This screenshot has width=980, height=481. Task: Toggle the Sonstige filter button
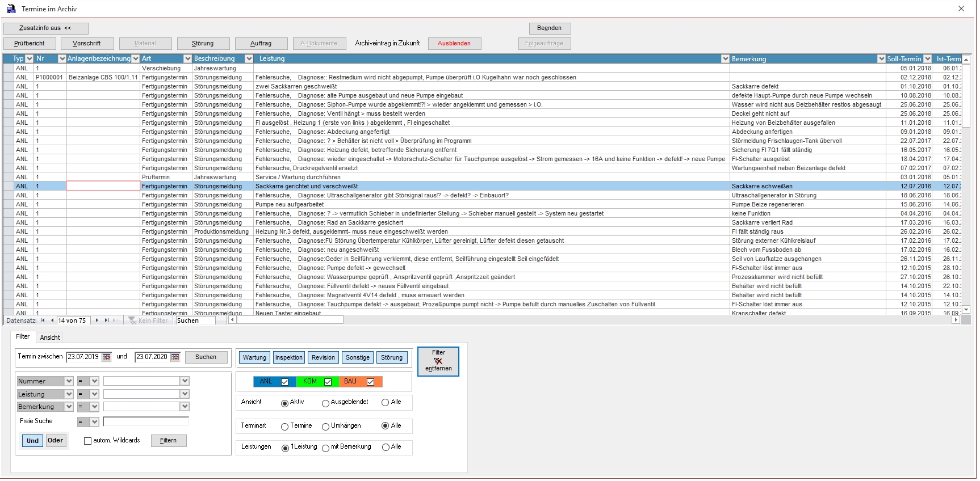pyautogui.click(x=358, y=357)
